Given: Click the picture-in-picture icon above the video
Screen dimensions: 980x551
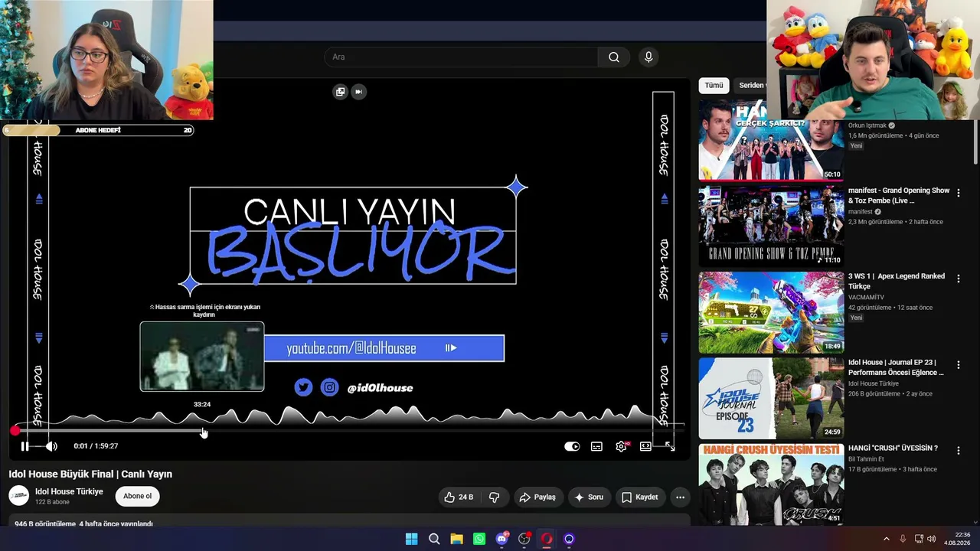Looking at the screenshot, I should click(340, 92).
